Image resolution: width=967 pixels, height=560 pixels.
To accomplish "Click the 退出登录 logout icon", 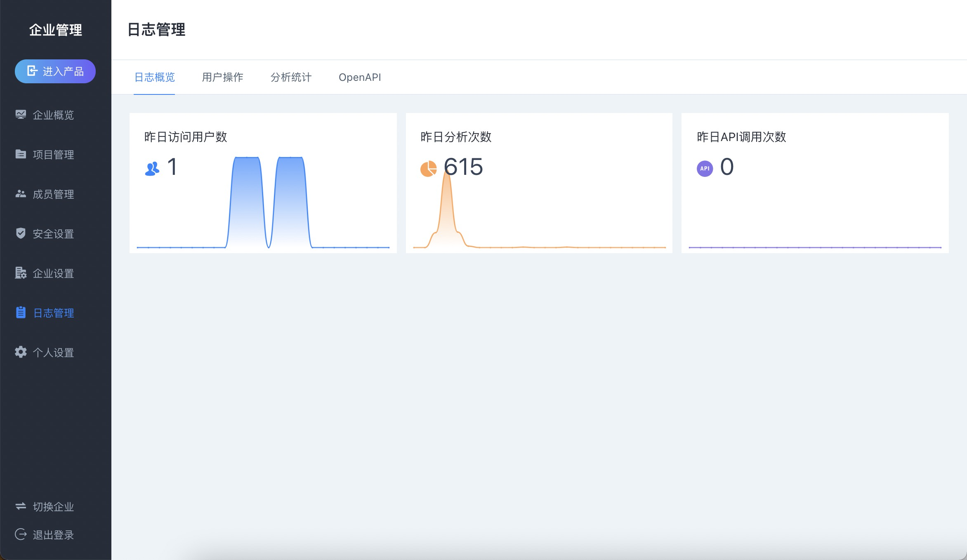I will pyautogui.click(x=21, y=534).
